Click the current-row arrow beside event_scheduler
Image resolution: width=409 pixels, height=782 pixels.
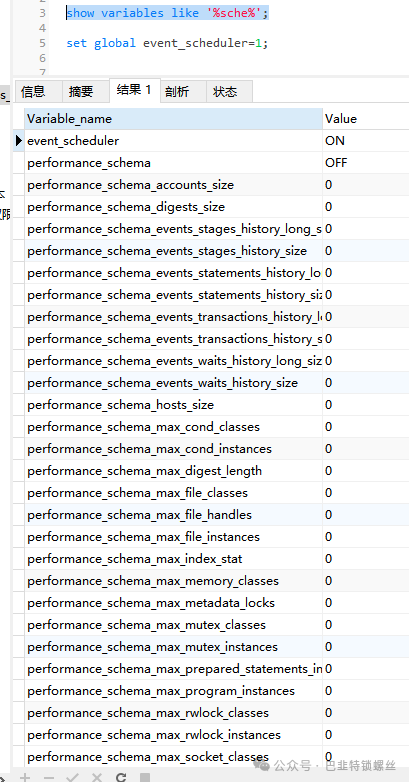click(19, 141)
